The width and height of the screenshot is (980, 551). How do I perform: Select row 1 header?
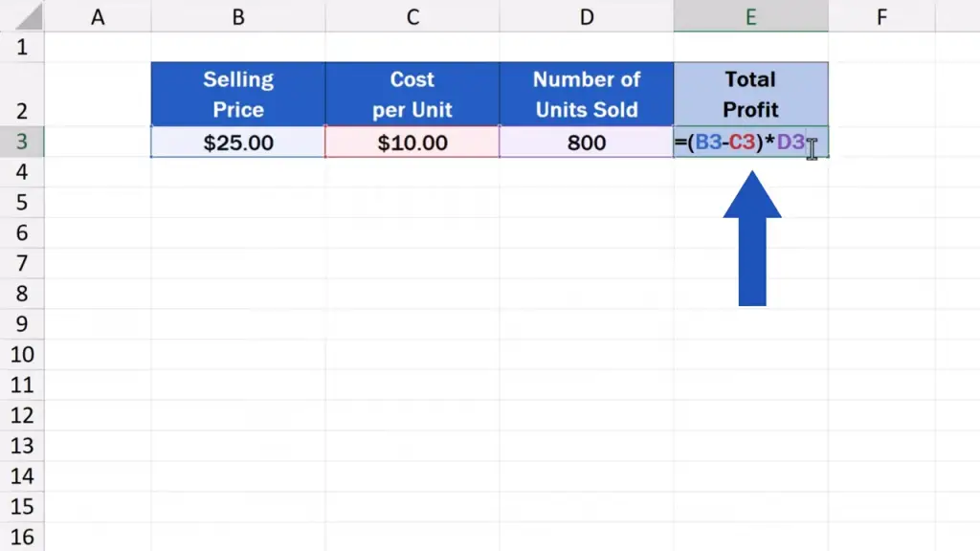point(22,47)
